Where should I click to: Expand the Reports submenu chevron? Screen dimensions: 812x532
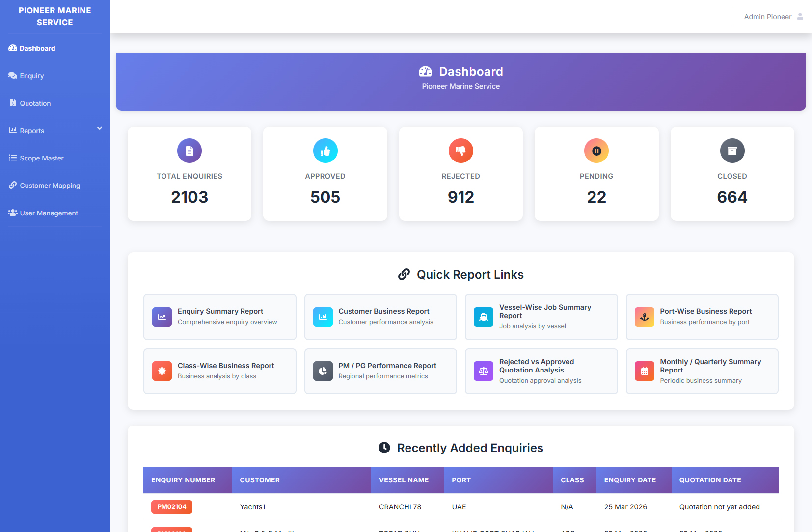point(100,129)
